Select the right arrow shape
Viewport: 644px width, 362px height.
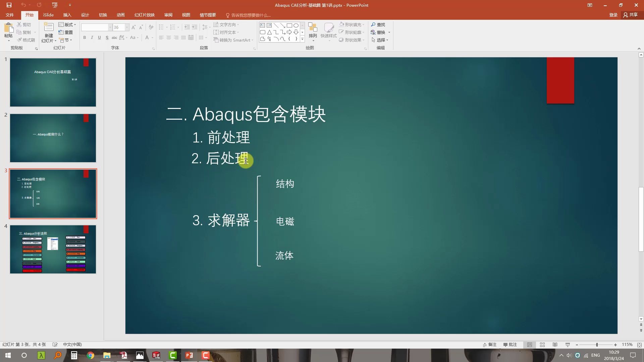coord(289,32)
